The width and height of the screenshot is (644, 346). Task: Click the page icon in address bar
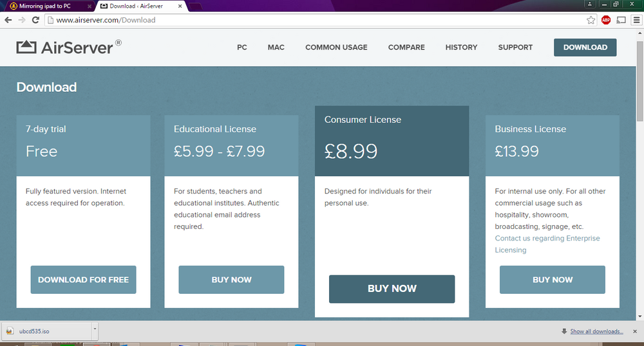coord(50,20)
